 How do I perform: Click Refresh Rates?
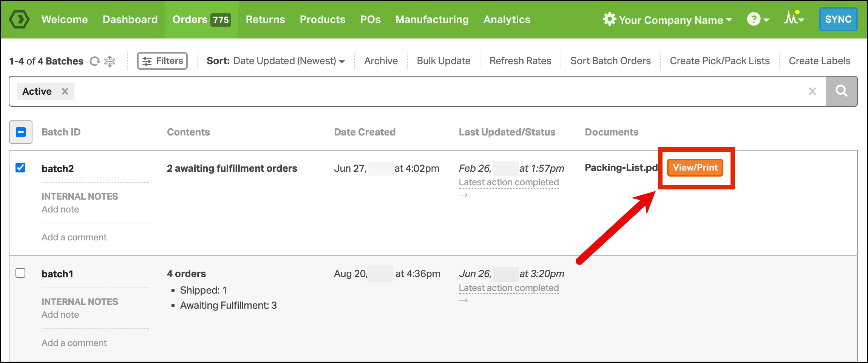pos(520,61)
